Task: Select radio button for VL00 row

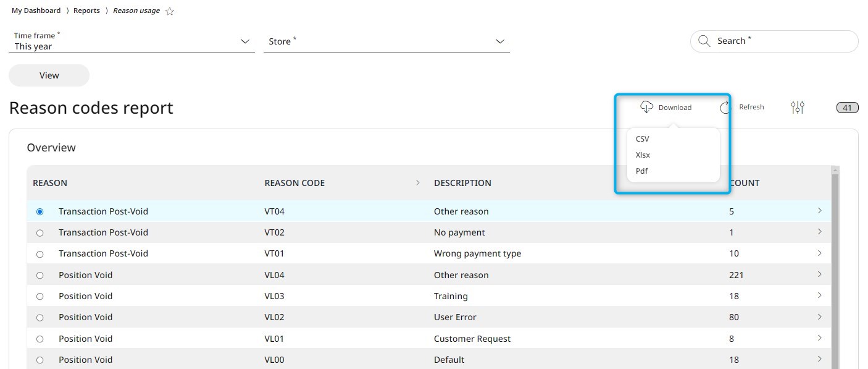Action: (40, 360)
